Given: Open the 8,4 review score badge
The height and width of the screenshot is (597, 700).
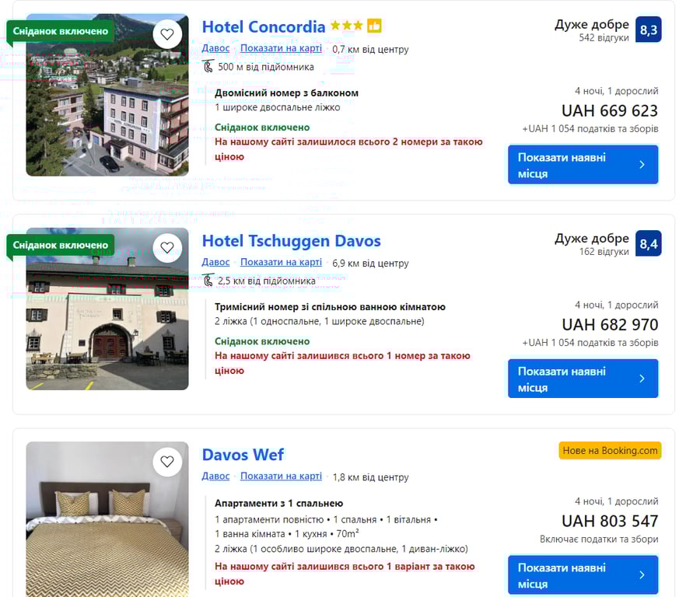Looking at the screenshot, I should [x=648, y=243].
